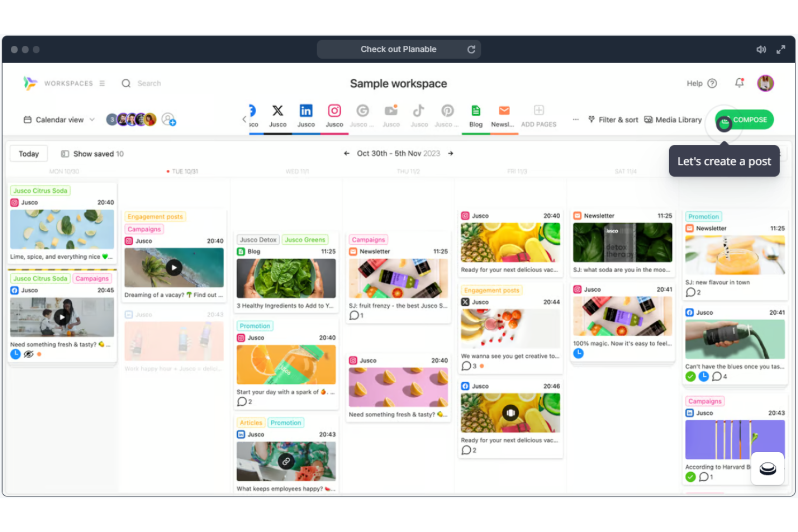The height and width of the screenshot is (532, 798).
Task: Open the Workspaces hamburger menu
Action: (102, 84)
